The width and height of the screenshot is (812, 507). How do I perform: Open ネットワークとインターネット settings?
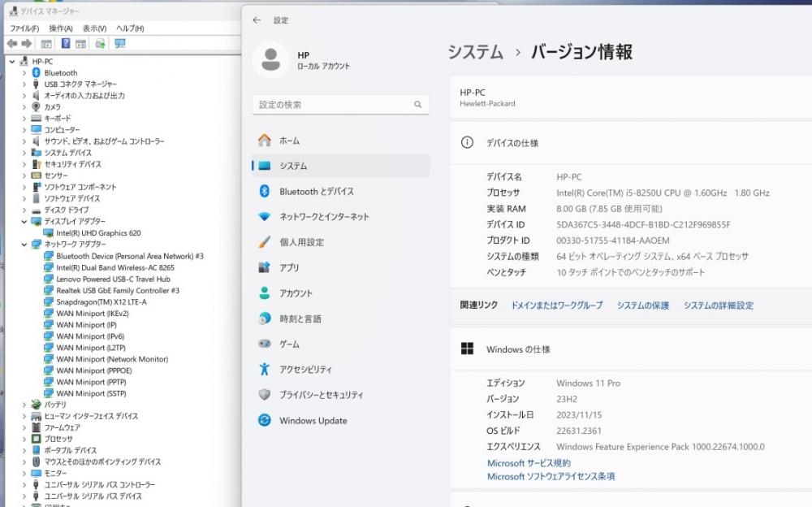[x=341, y=217]
